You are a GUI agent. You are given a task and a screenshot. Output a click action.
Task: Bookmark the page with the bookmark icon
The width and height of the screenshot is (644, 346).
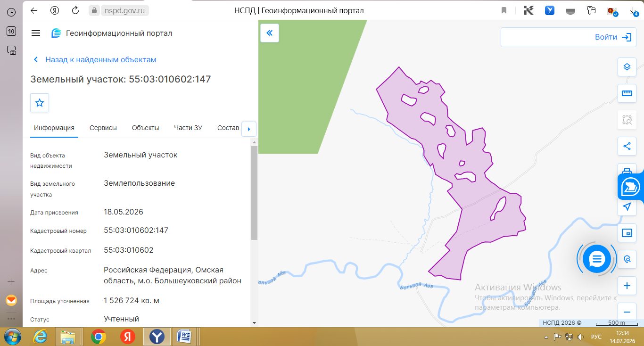tap(504, 10)
